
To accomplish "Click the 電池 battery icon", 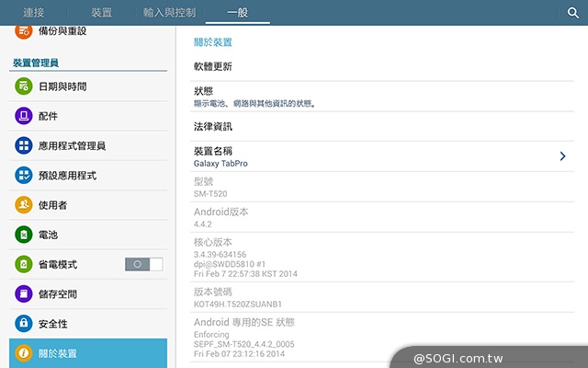I will 24,235.
